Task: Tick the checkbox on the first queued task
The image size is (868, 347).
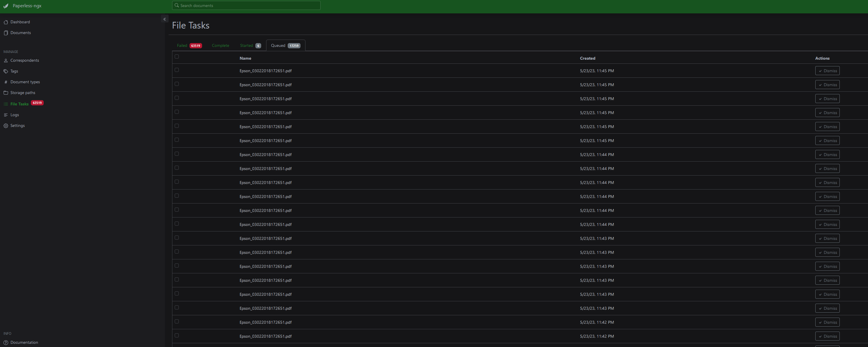Action: (177, 70)
